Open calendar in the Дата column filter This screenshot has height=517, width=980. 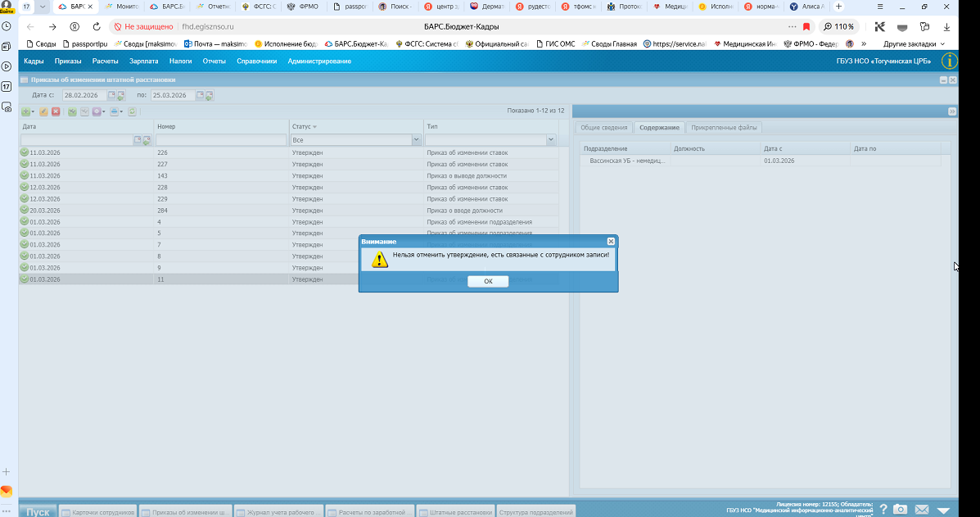(x=138, y=140)
